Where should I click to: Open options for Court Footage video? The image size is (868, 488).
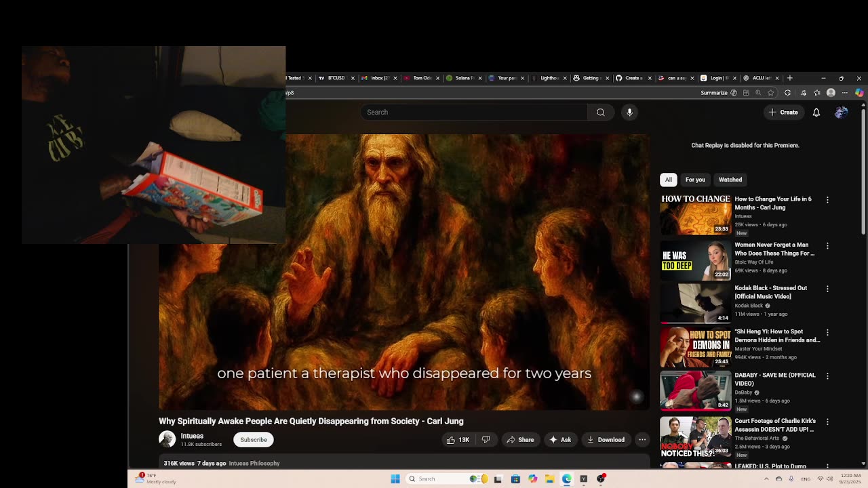(827, 422)
